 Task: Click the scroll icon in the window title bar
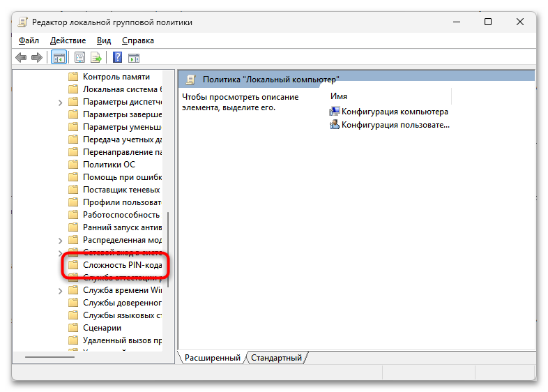click(23, 22)
